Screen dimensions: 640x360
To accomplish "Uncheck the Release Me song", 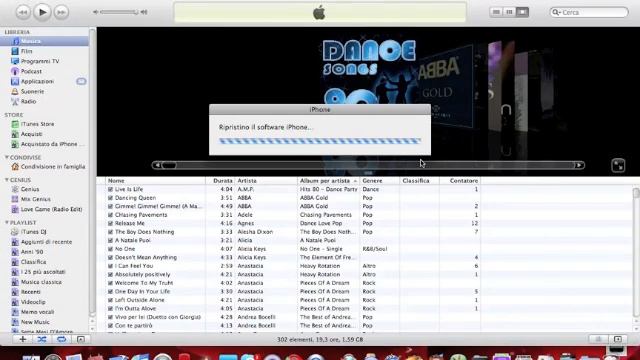I will pos(110,223).
